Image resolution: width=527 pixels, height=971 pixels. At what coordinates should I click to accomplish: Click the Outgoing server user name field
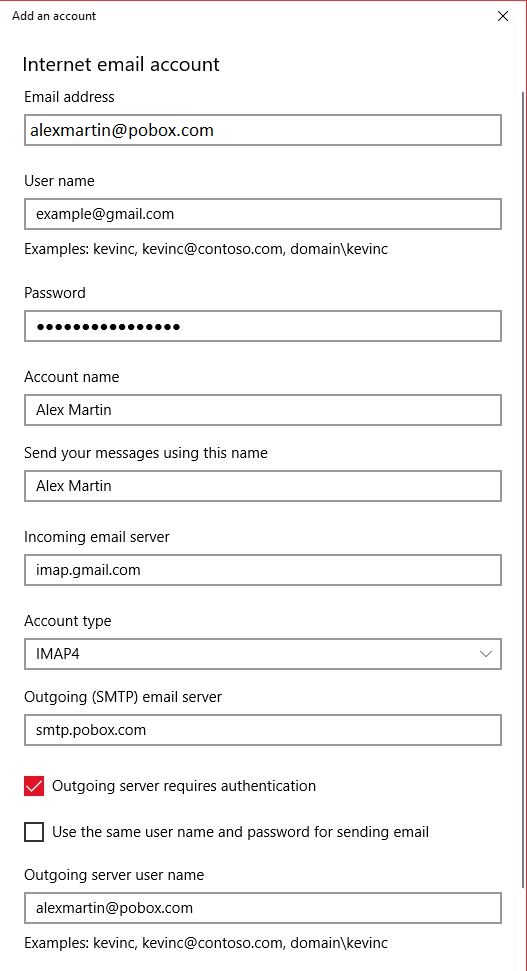tap(263, 908)
